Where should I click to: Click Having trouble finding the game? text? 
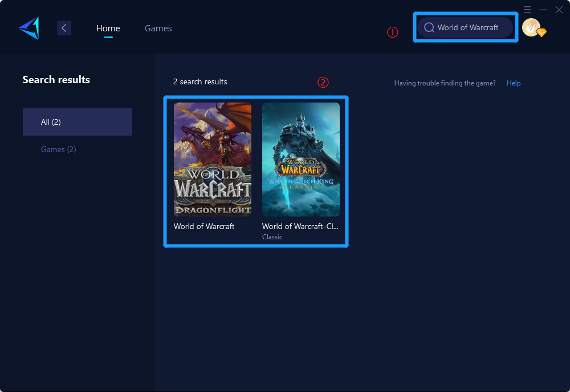pyautogui.click(x=445, y=83)
